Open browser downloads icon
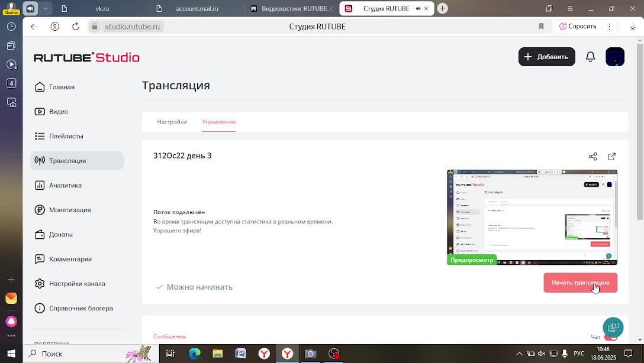This screenshot has width=644, height=363. click(x=633, y=27)
